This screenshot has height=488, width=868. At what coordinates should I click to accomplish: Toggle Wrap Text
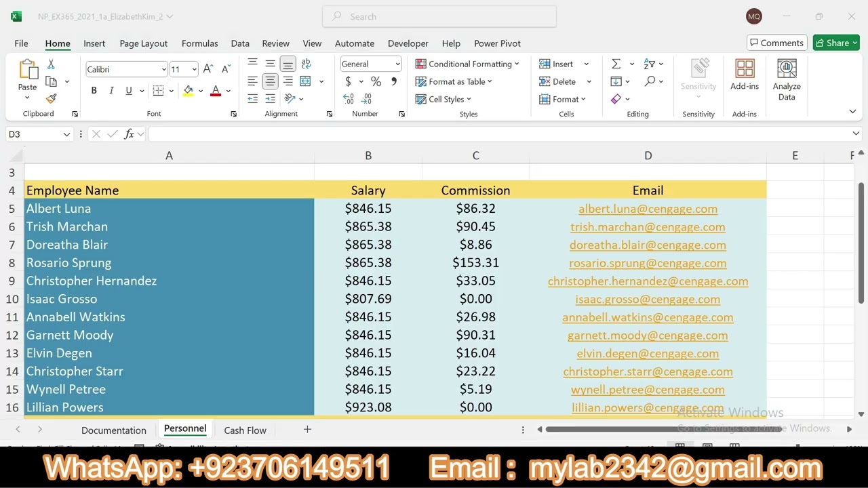tap(306, 64)
